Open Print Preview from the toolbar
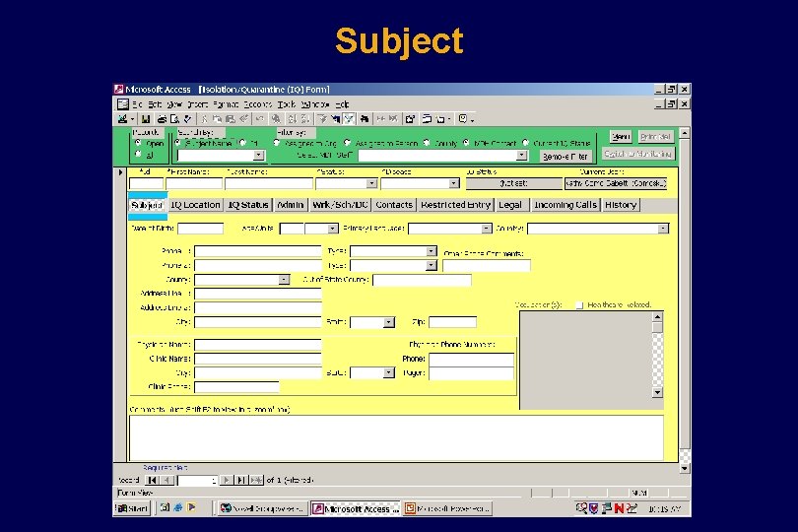 coord(174,119)
